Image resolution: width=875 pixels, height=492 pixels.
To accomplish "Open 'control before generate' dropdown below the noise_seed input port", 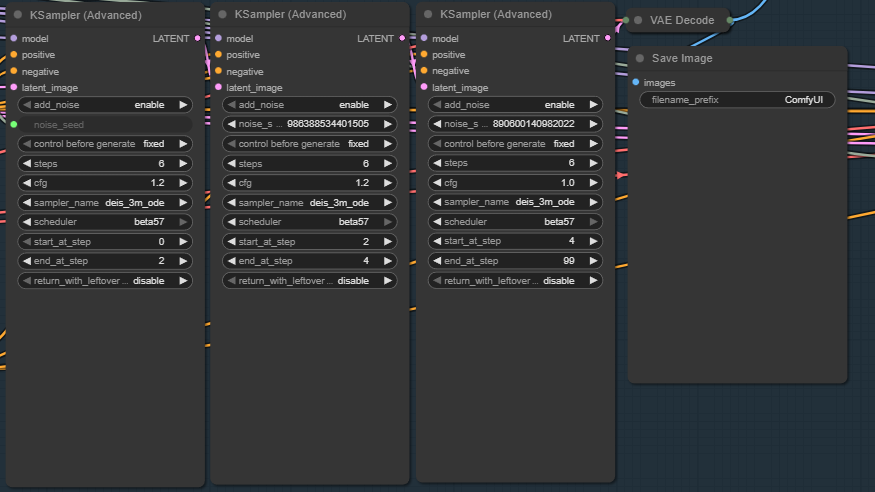I will click(x=105, y=144).
